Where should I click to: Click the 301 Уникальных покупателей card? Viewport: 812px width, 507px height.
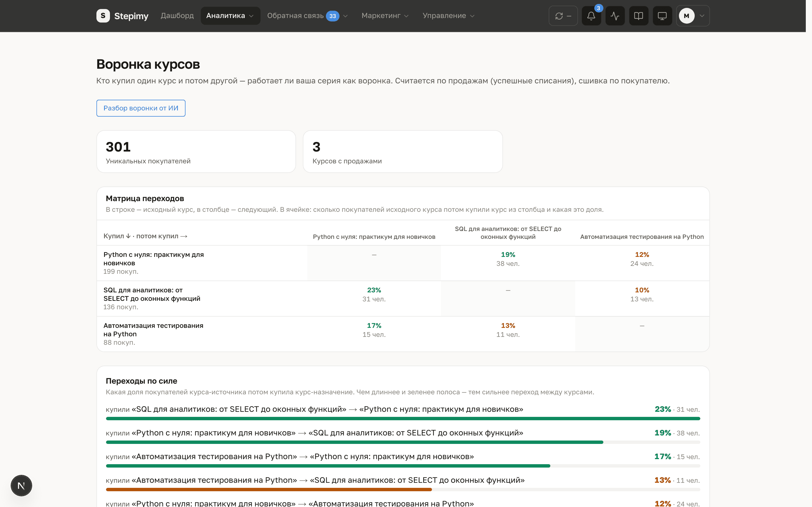(196, 152)
